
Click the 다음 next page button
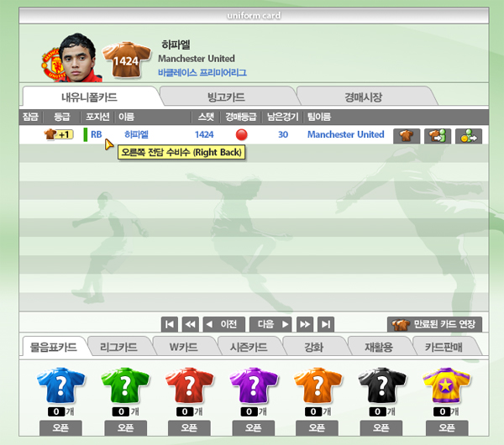tap(270, 324)
